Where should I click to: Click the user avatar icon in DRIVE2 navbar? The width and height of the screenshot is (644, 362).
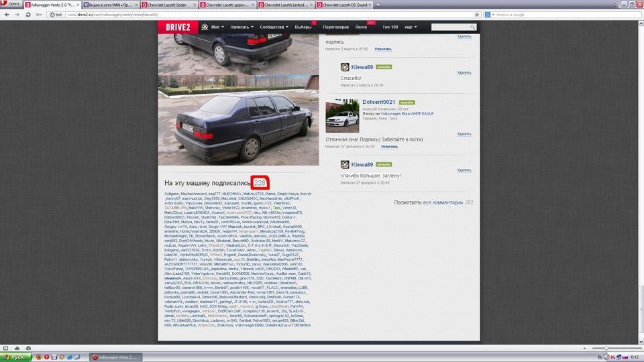tap(205, 27)
